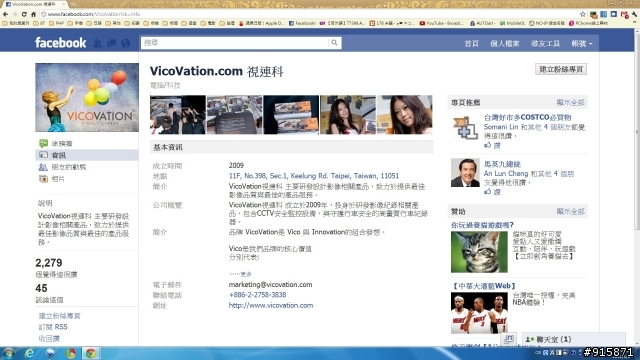Open Facebook notifications globe icon
Image resolution: width=640 pixels, height=360 pixels.
pos(126,43)
